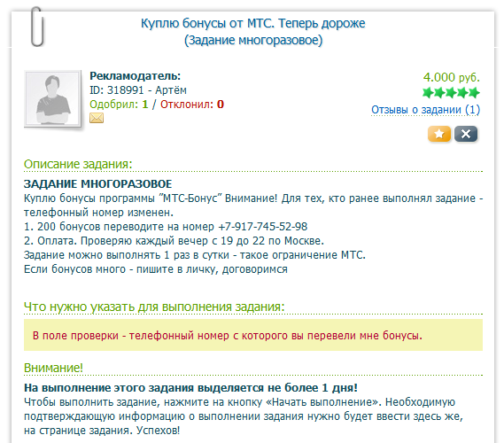This screenshot has width=504, height=443.
Task: Open 'Отзывы о задании (1)' link
Action: (x=425, y=110)
